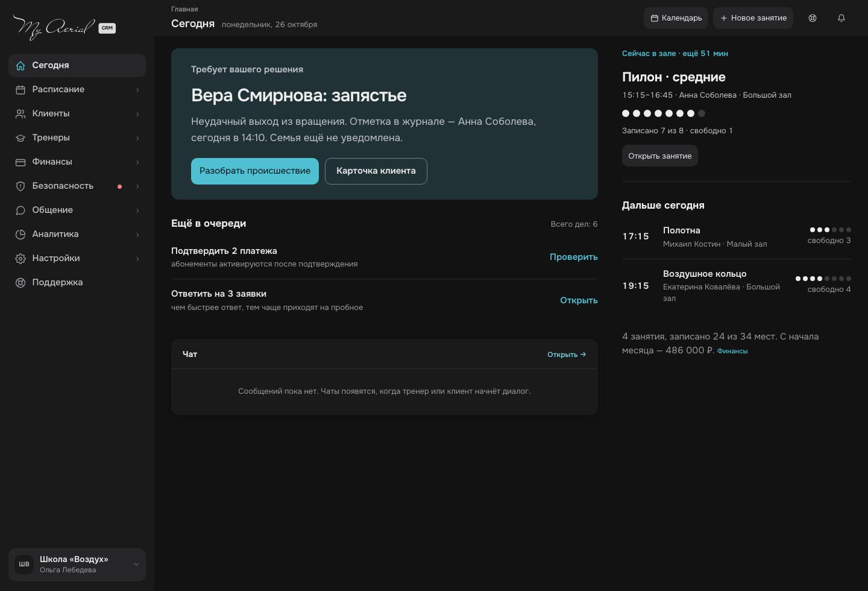Click Проверить for payment confirmation
868x591 pixels.
[x=574, y=257]
